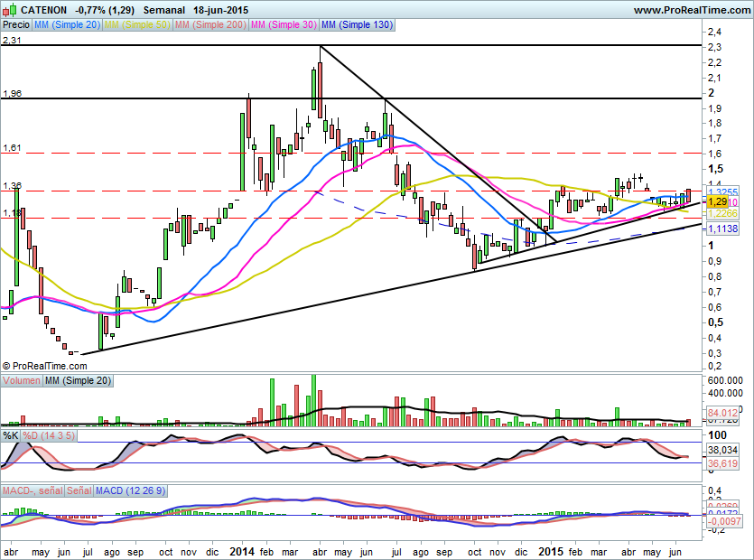Open the %D (14 3 5) stochastic label
754x560 pixels.
[x=48, y=435]
